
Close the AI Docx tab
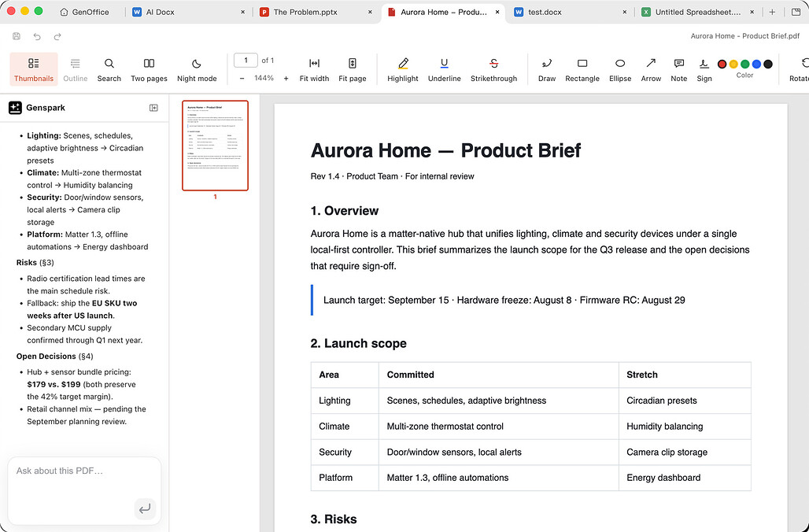click(x=243, y=12)
